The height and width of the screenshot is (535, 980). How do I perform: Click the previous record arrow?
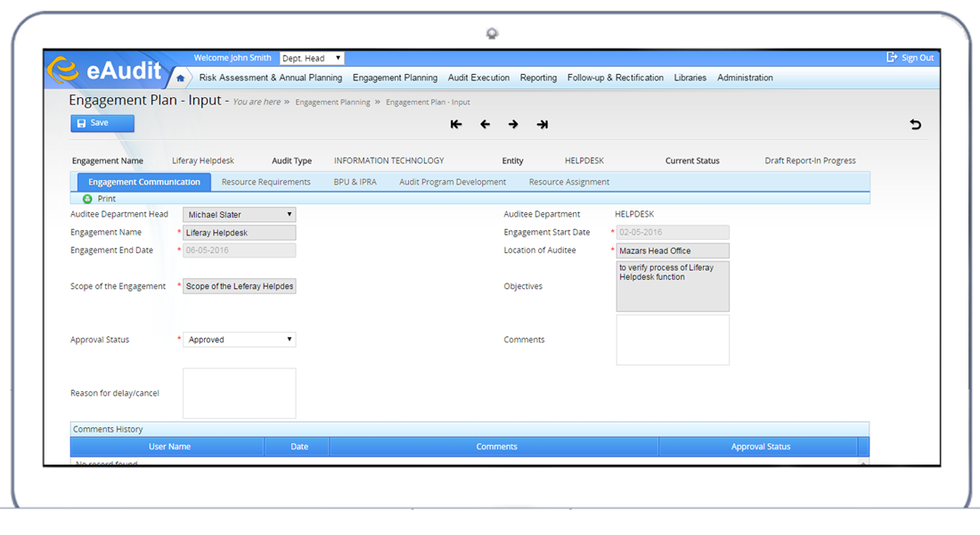[x=485, y=125]
